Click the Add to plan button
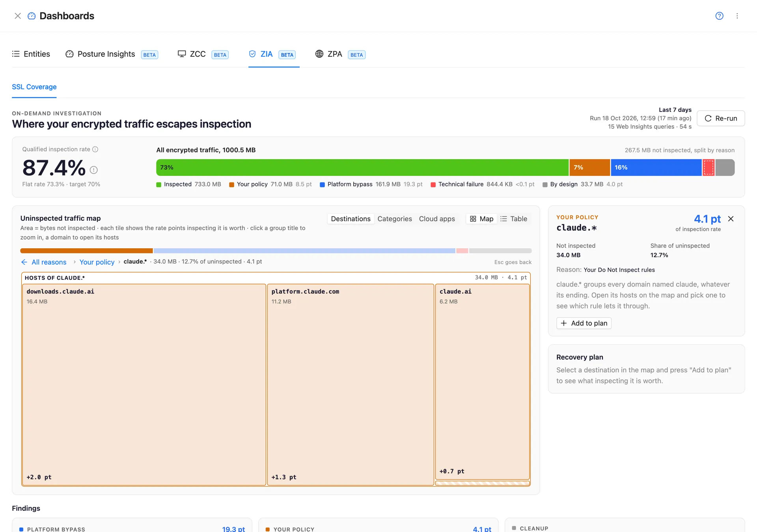The height and width of the screenshot is (532, 757). [x=584, y=323]
